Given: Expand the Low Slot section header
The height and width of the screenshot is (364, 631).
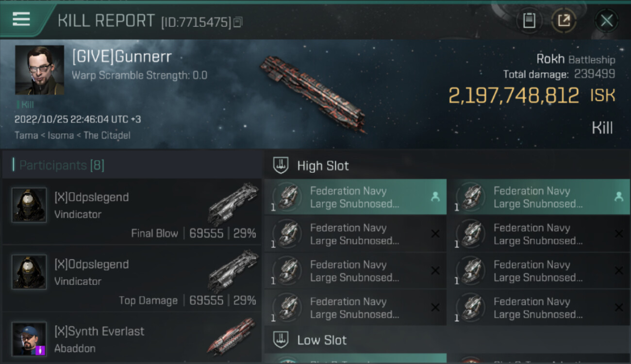Looking at the screenshot, I should click(322, 340).
